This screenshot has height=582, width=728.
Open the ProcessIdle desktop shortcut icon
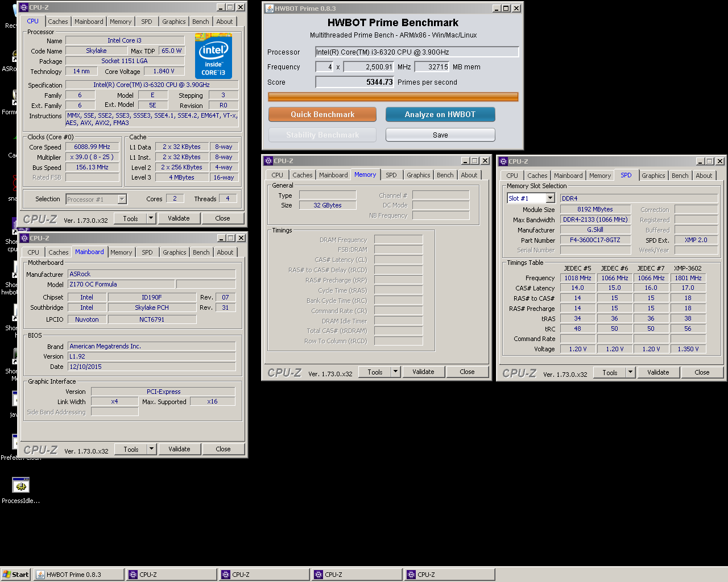pos(21,485)
